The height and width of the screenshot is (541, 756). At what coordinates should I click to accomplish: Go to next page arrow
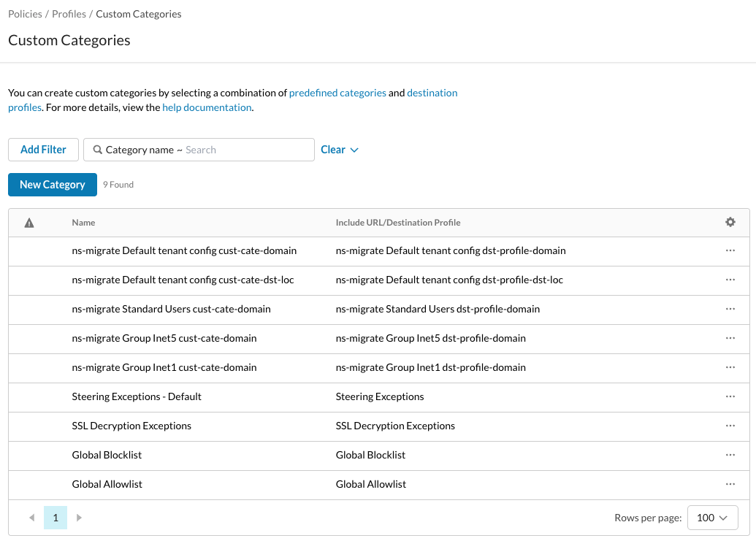[79, 518]
